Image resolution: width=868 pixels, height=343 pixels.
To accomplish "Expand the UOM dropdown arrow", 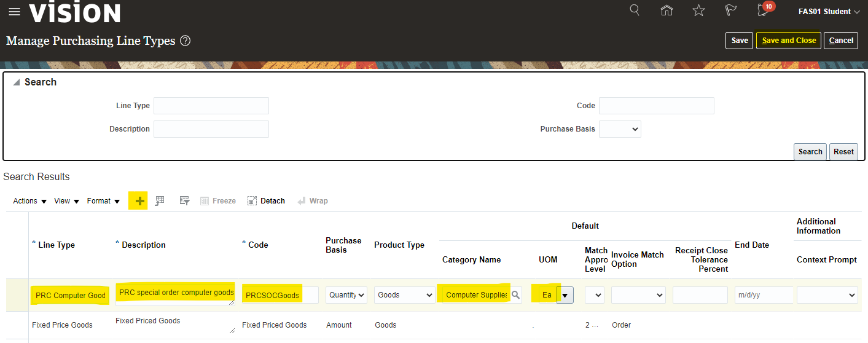I will (565, 295).
